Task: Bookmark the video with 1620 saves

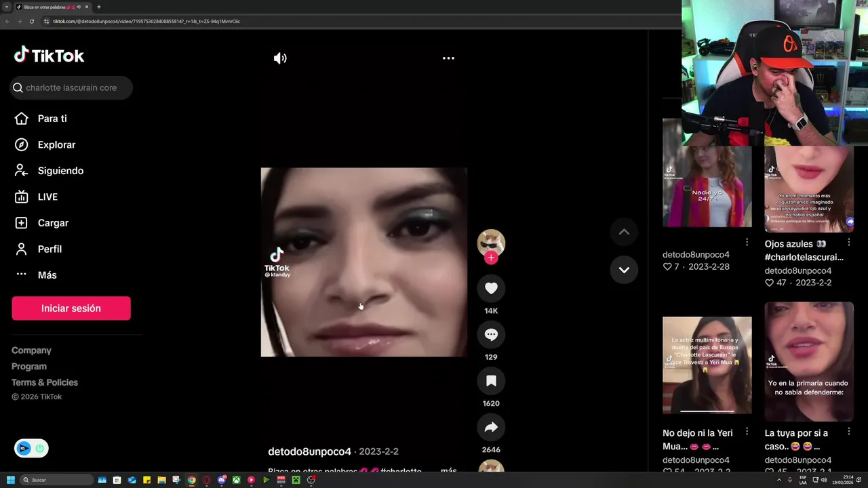Action: pos(491,381)
